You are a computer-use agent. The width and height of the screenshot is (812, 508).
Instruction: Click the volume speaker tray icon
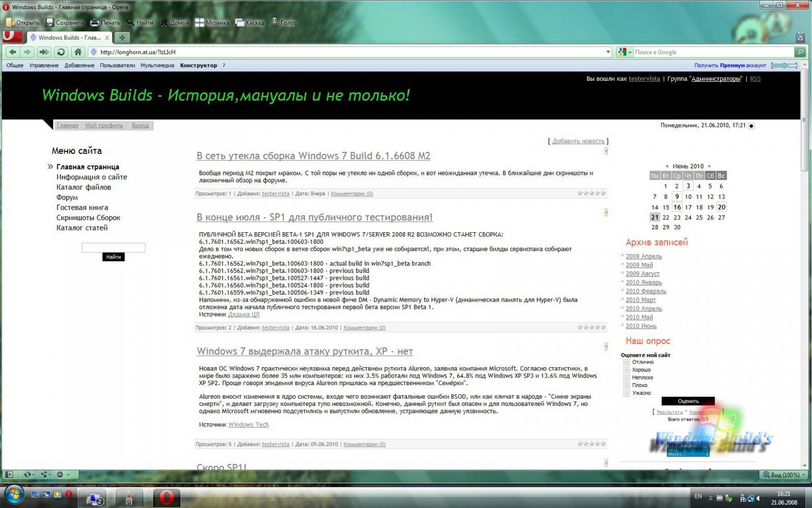click(758, 498)
